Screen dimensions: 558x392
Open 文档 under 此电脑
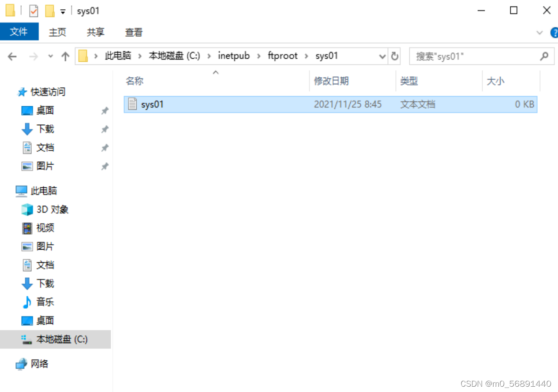coord(45,265)
